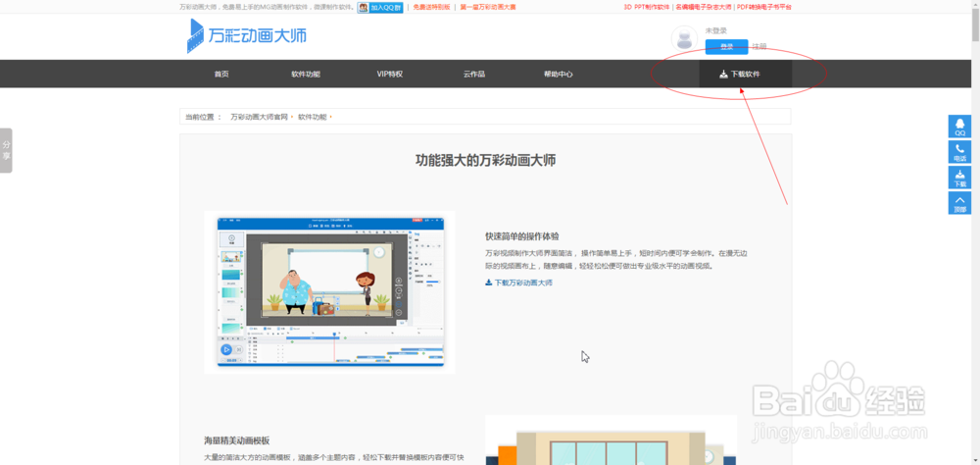Click the 快速简单的操作体验 heading
The image size is (980, 465).
(x=522, y=236)
